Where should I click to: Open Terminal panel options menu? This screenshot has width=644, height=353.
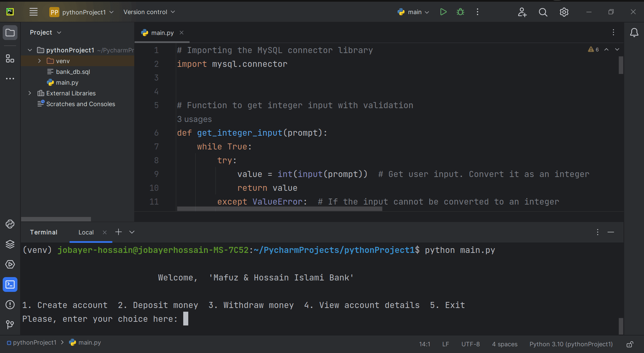pos(598,232)
